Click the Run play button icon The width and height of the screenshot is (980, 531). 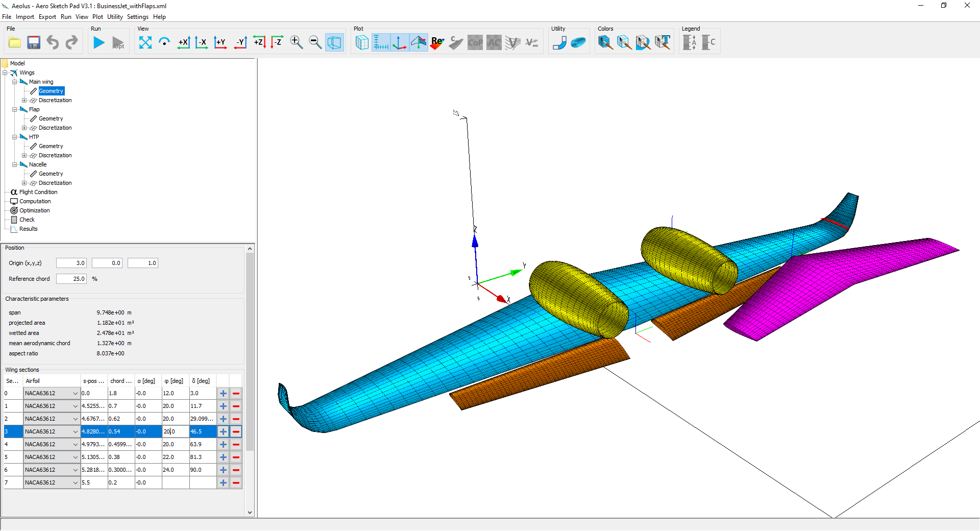point(98,42)
